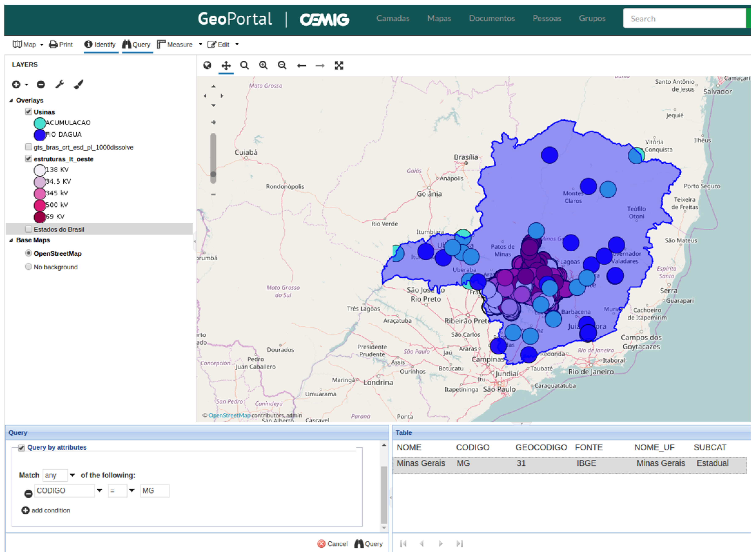Image resolution: width=756 pixels, height=558 pixels.
Task: Uncheck the Usinas layer checkbox
Action: (x=29, y=112)
